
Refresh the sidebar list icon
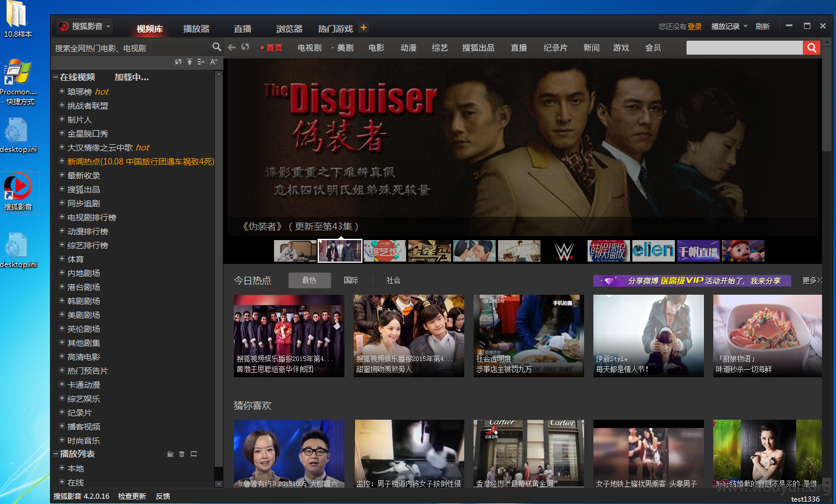(x=178, y=62)
